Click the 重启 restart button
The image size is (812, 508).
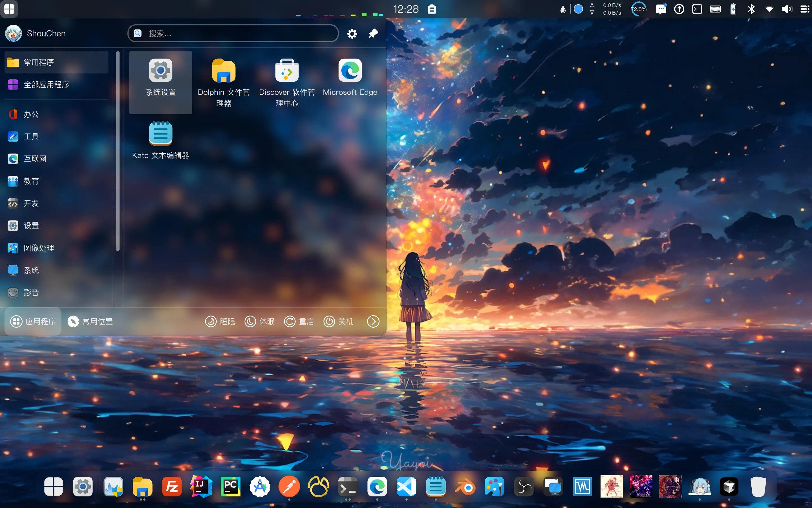click(x=299, y=321)
